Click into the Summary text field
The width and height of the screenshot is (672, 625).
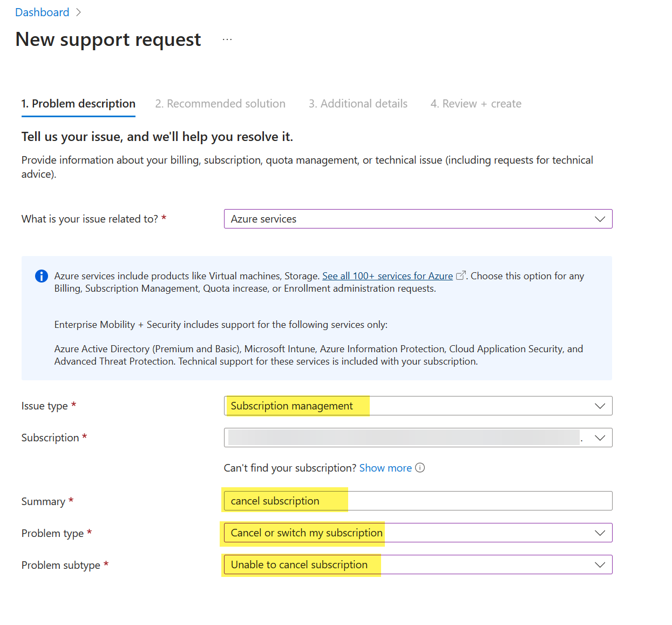pyautogui.click(x=418, y=501)
